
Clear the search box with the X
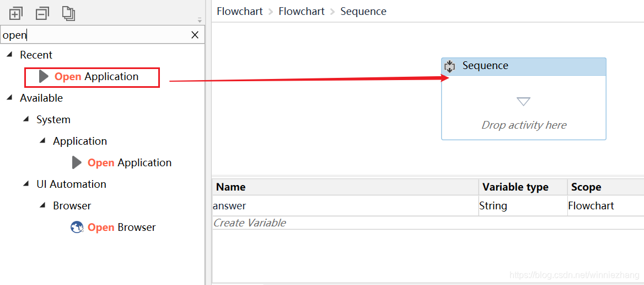195,35
